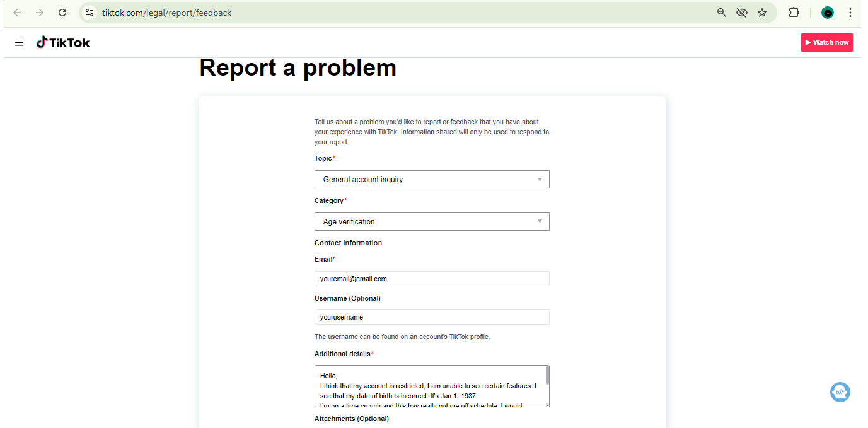Click the browser back arrow
Viewport: 868px width, 428px height.
click(x=17, y=13)
